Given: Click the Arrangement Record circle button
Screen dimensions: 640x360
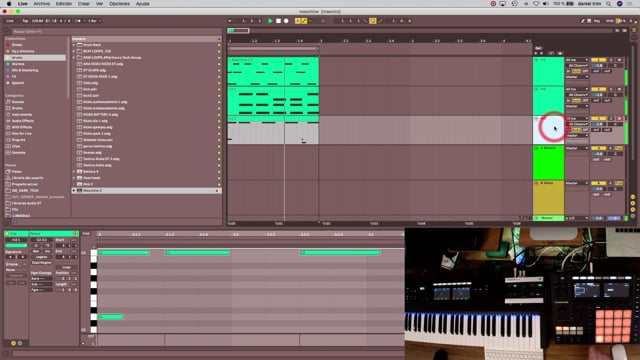Looking at the screenshot, I should tap(286, 21).
